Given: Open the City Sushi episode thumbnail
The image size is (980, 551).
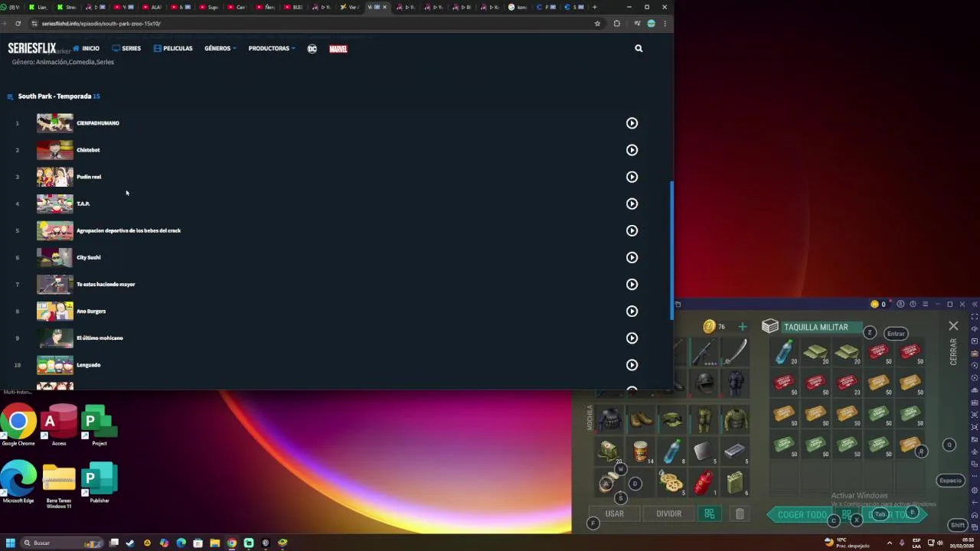Looking at the screenshot, I should coord(55,257).
